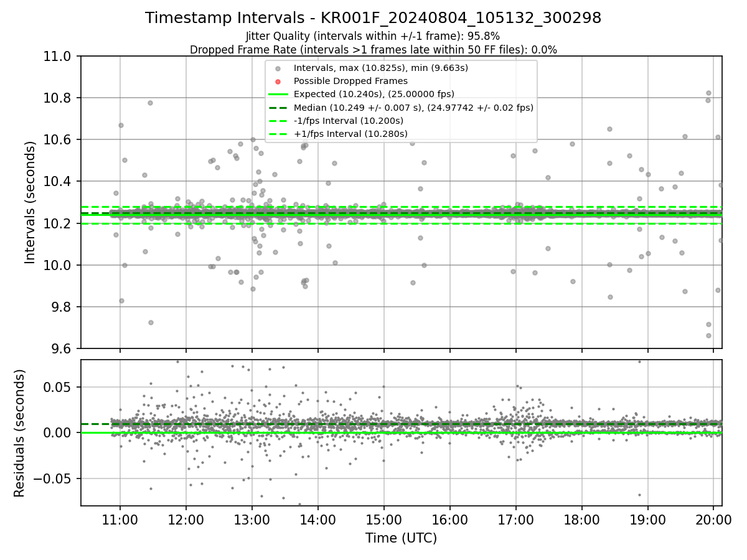Click legend entry 'Expected (10.240s), (25.00000 fps)'
Screen dimensions: 747x560
coord(374,94)
